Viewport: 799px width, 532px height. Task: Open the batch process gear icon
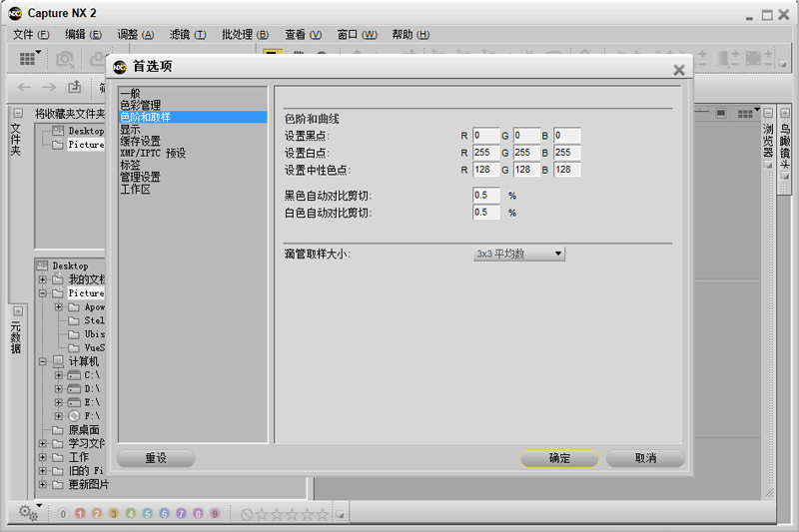click(30, 513)
